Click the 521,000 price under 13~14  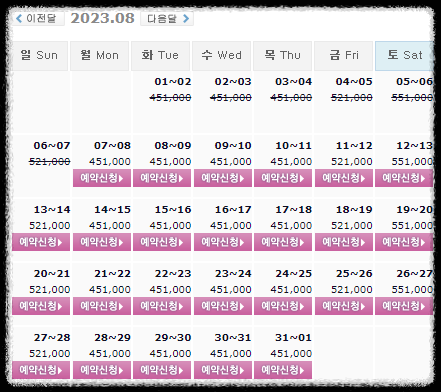click(50, 225)
